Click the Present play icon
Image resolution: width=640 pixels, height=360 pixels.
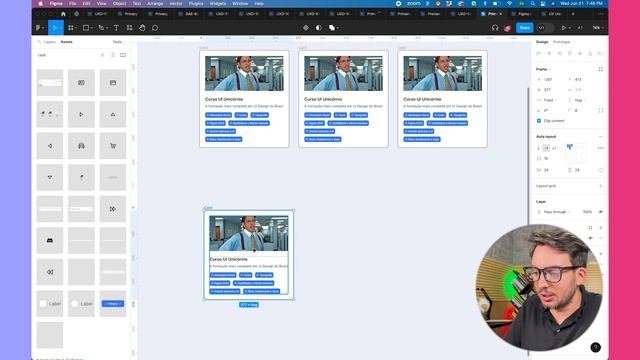564,28
